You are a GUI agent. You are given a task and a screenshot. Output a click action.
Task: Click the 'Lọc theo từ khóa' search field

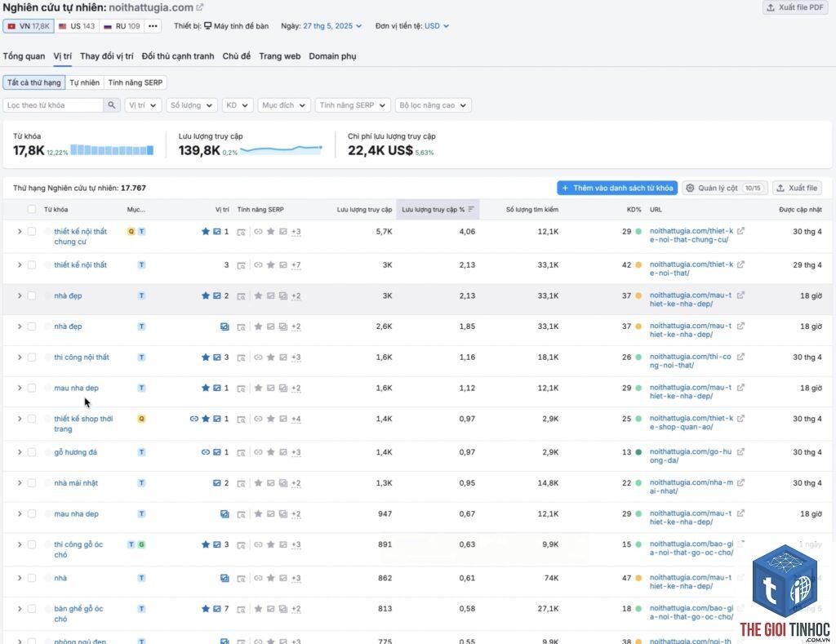[x=53, y=105]
